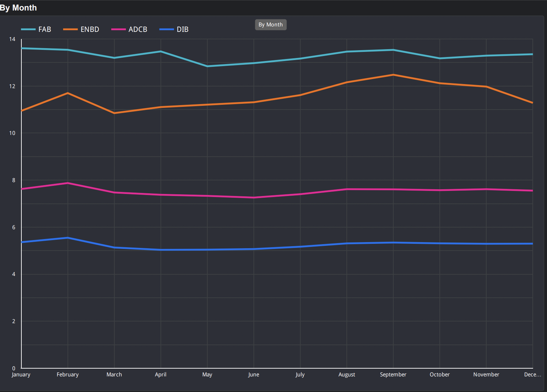The image size is (547, 392).
Task: Click the January x-axis label
Action: point(21,375)
